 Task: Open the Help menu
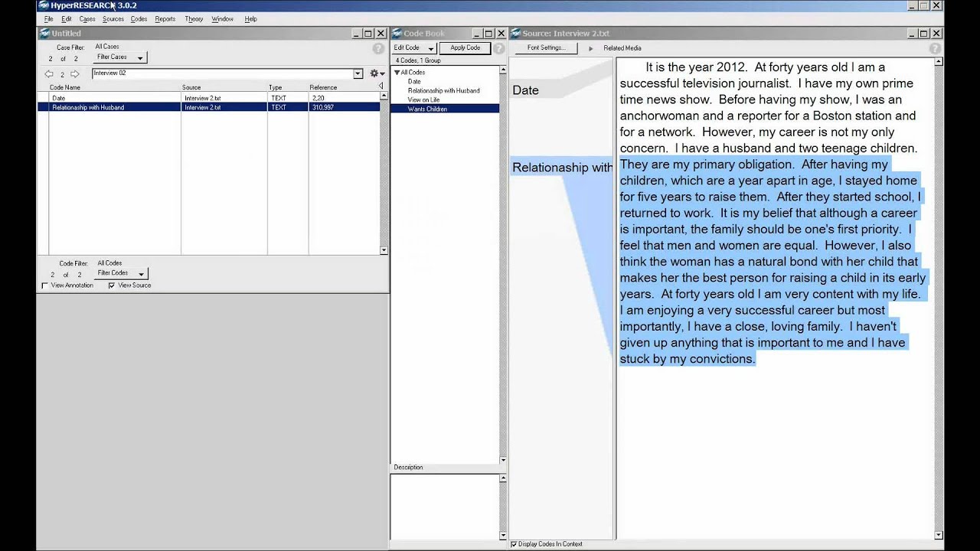click(250, 19)
